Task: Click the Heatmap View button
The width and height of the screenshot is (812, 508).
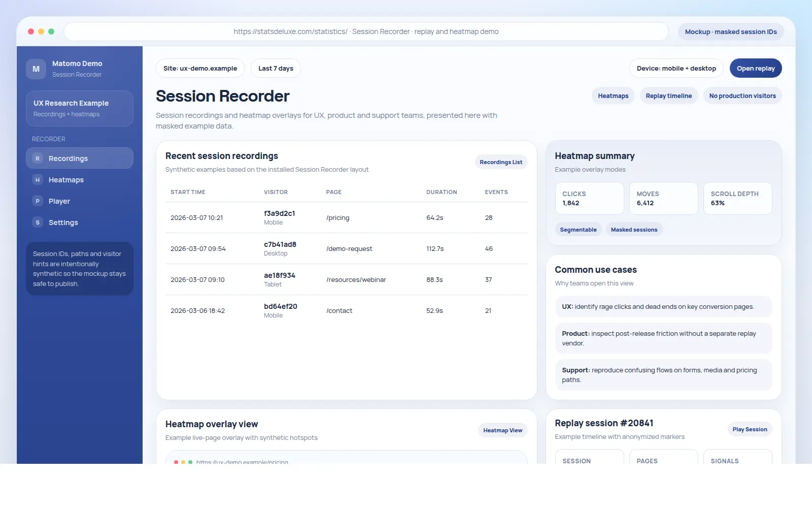Action: pos(502,430)
